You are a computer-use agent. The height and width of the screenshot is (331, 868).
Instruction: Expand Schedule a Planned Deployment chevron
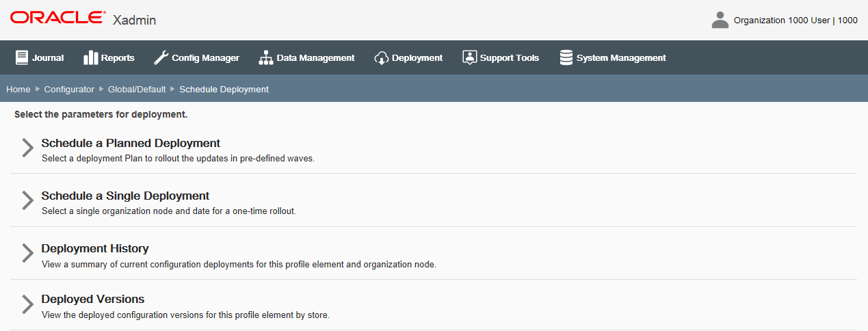pos(27,148)
